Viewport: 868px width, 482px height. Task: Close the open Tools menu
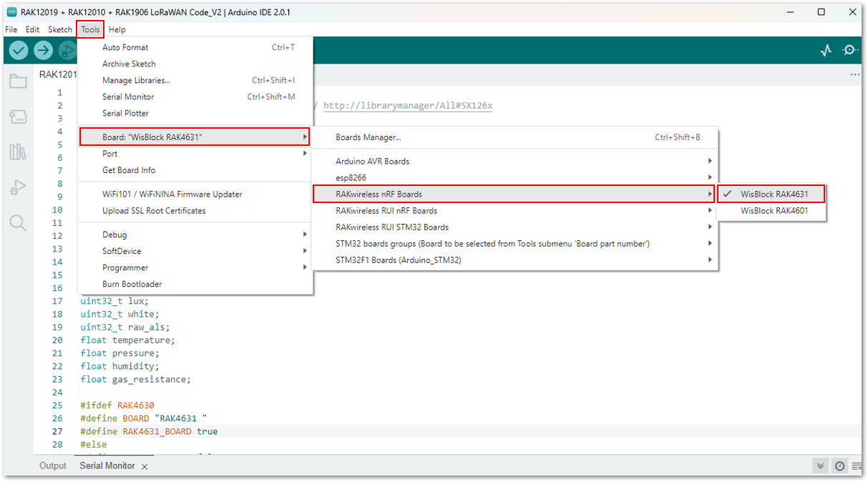point(91,29)
